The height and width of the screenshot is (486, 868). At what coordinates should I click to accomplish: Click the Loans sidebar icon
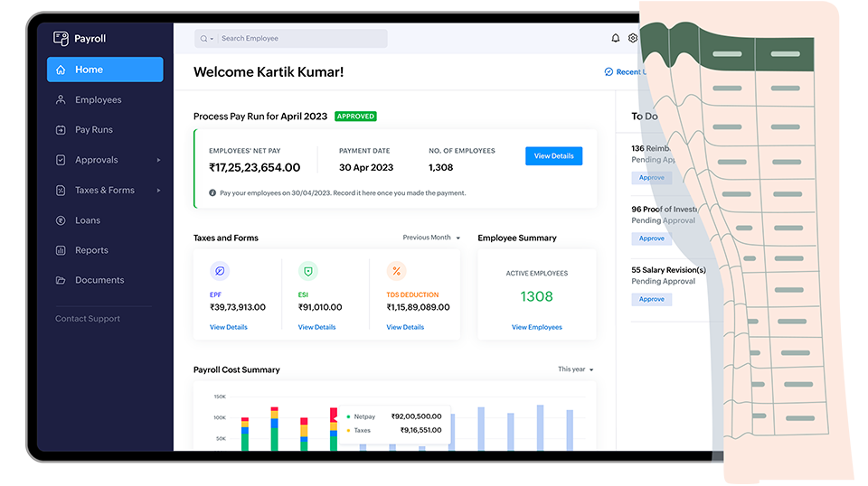(x=61, y=220)
